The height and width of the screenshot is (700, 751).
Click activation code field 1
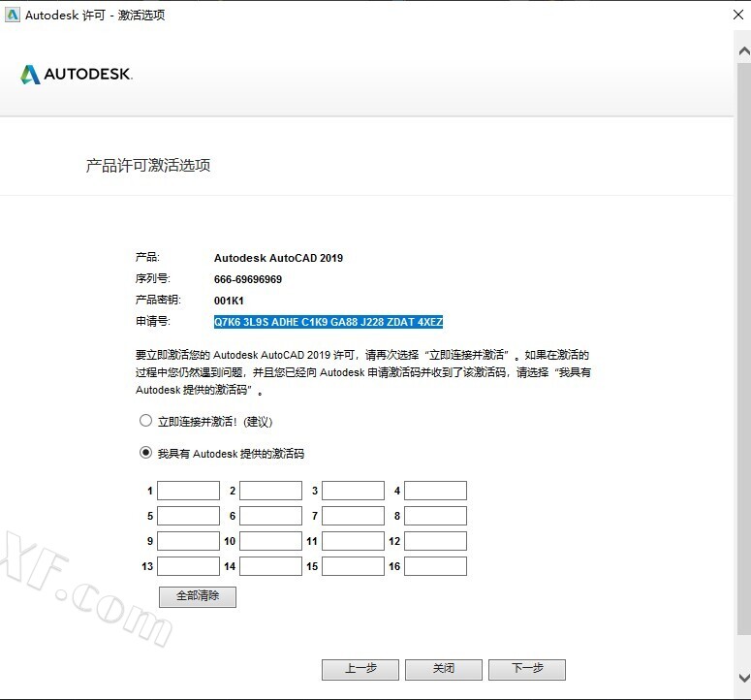[x=188, y=491]
